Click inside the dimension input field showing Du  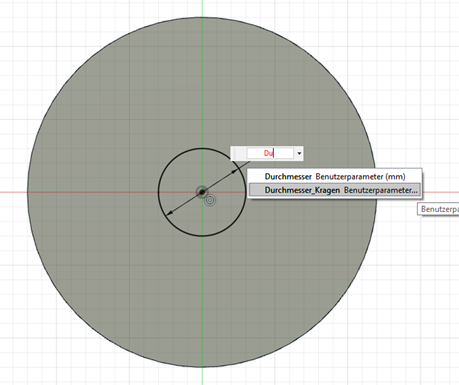[x=270, y=153]
